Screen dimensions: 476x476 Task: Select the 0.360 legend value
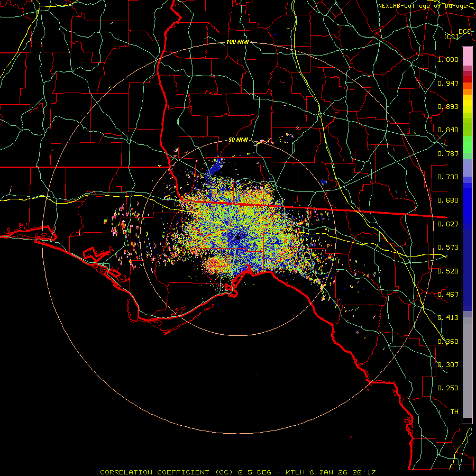(448, 342)
